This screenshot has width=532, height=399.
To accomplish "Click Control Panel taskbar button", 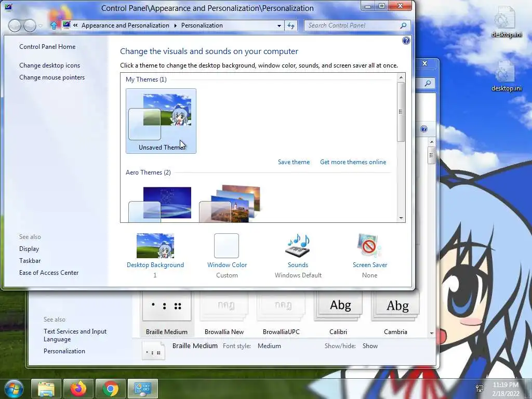I will tap(142, 389).
